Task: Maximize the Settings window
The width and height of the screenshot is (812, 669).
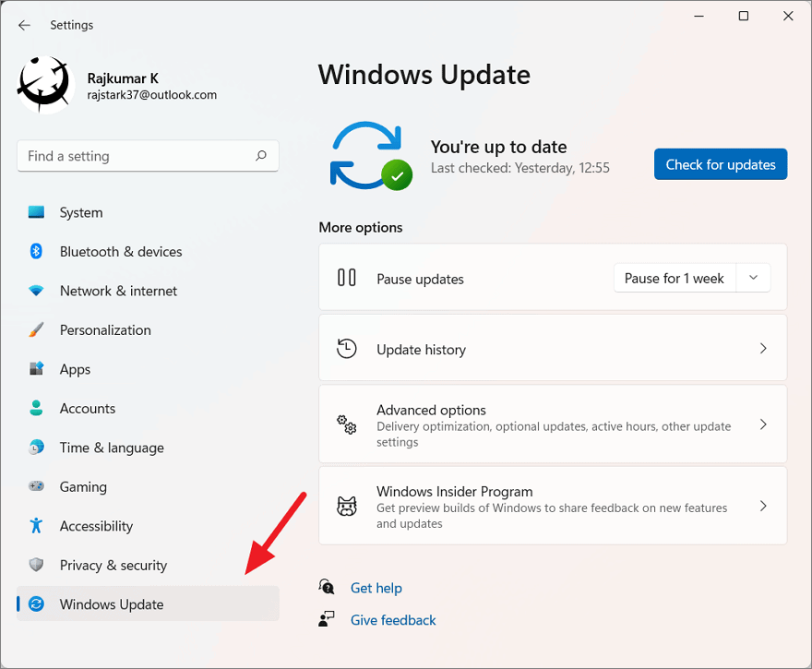Action: [743, 16]
